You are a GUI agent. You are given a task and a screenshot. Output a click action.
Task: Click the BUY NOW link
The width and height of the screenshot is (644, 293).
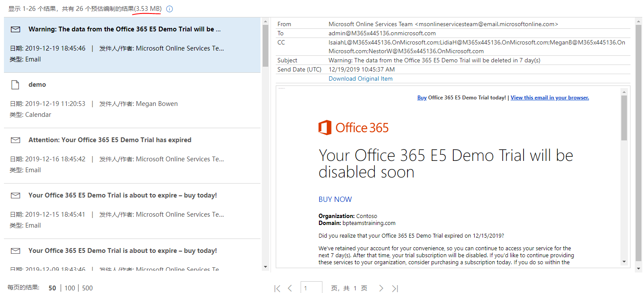[x=335, y=199]
